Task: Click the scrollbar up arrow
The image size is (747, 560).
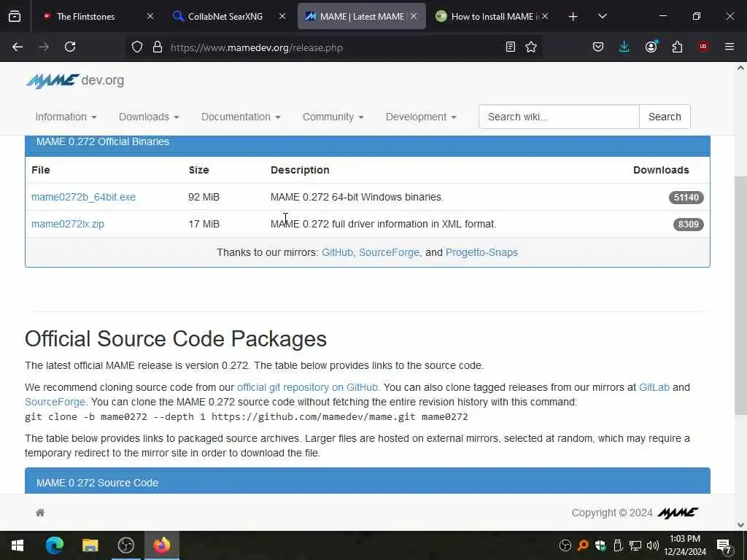Action: [740, 68]
